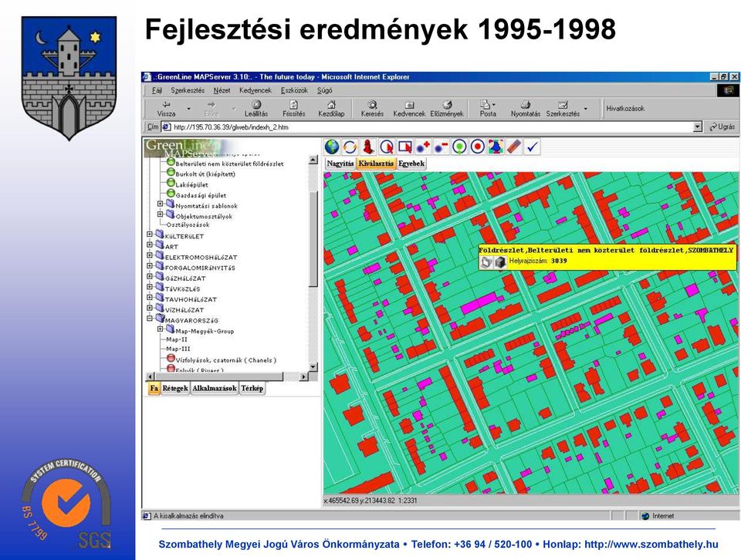The width and height of the screenshot is (741, 560).
Task: Open the Súgó help menu
Action: (x=325, y=90)
